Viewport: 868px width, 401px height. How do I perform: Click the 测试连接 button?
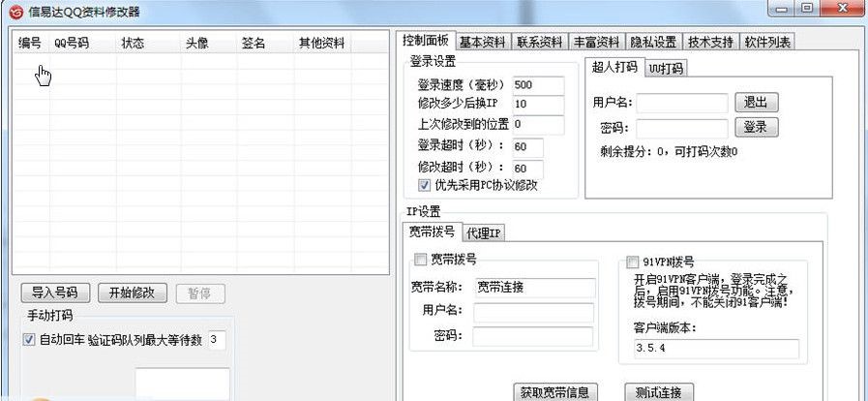tap(659, 392)
